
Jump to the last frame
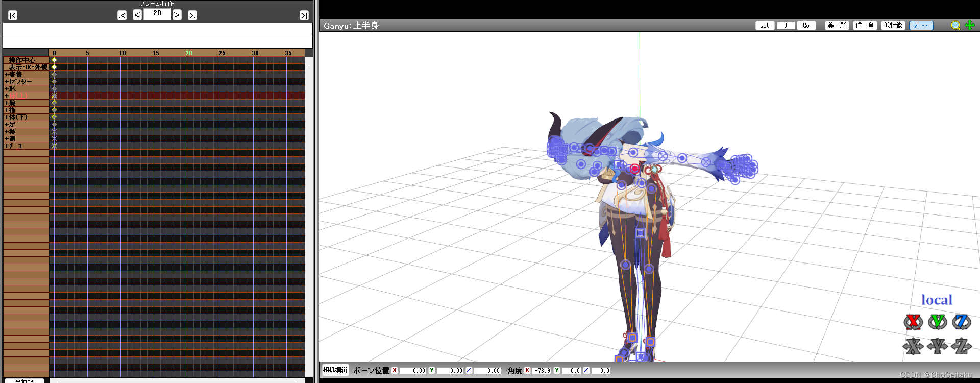coord(304,15)
